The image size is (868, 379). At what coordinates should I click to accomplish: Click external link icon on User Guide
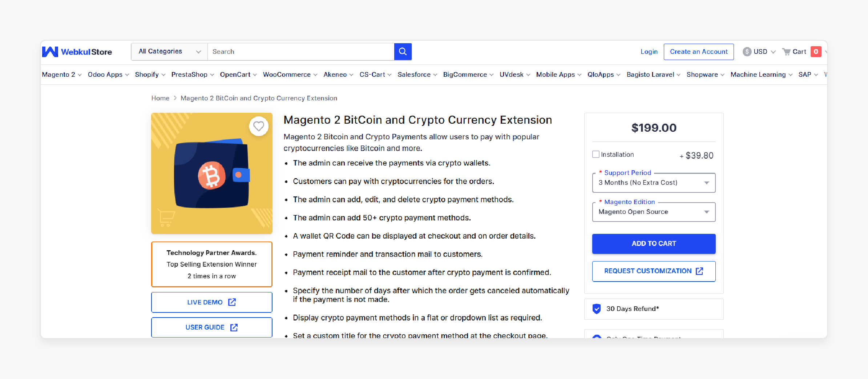[x=234, y=327]
